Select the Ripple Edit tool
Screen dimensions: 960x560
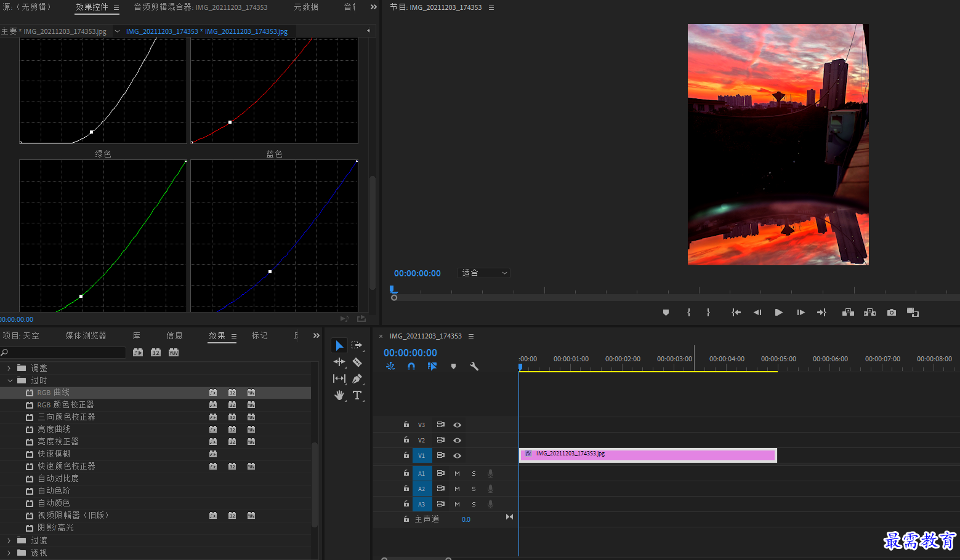339,362
